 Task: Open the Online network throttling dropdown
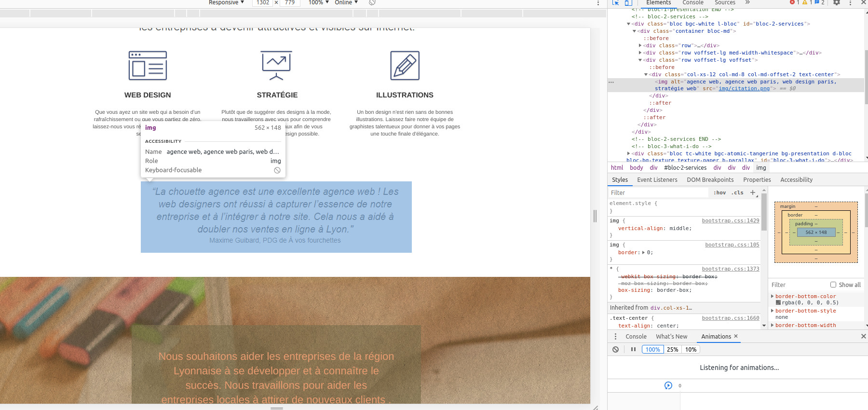click(346, 2)
